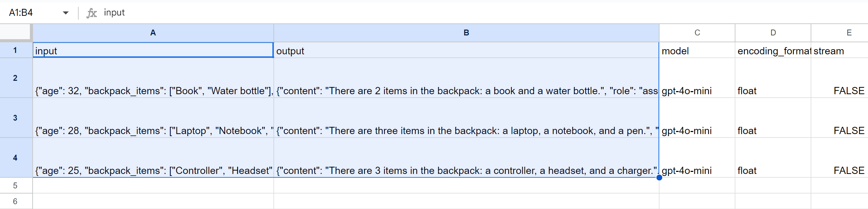Click the select-all corner box
The image size is (868, 209).
16,33
